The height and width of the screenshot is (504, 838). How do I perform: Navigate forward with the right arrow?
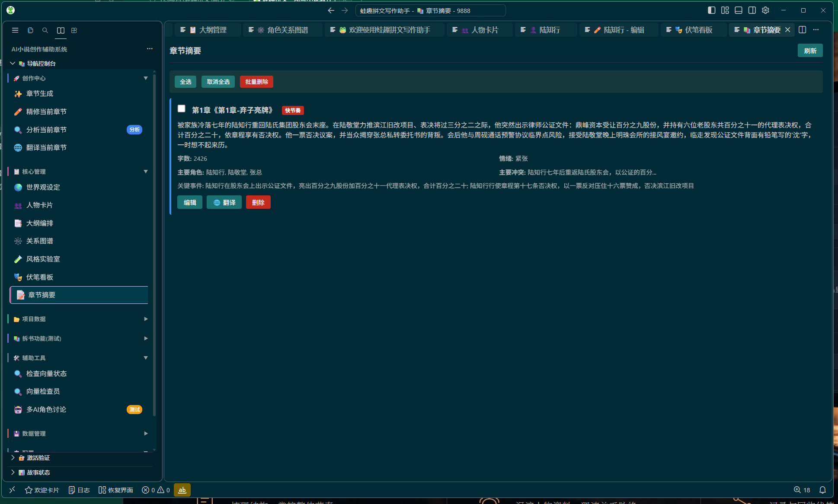pos(345,10)
